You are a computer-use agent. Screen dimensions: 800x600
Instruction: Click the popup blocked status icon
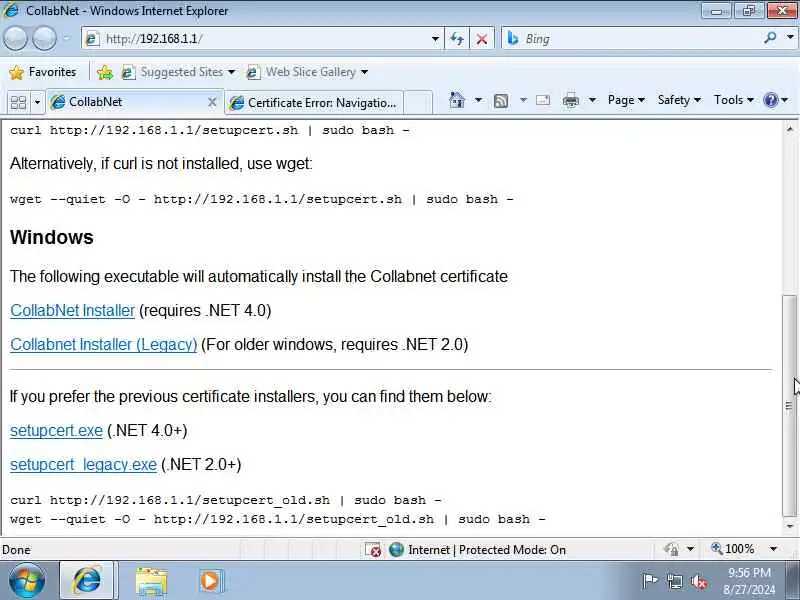click(x=373, y=549)
